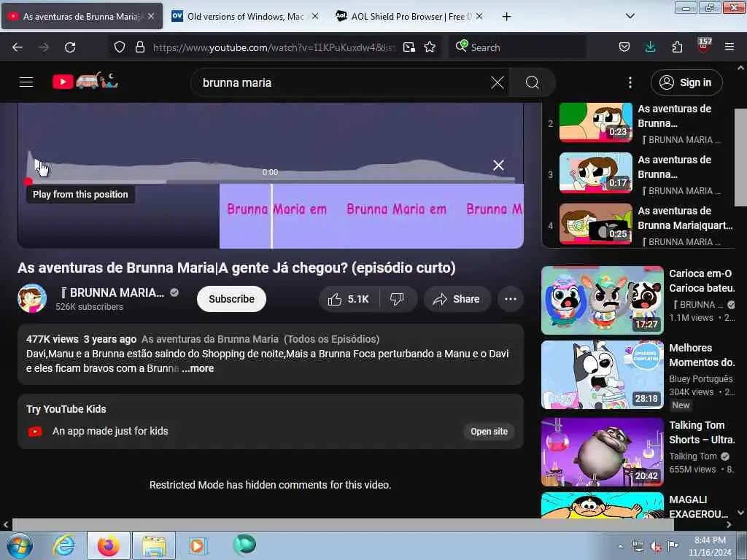747x560 pixels.
Task: Play playlist video 2 thumbnail 0:23
Action: pos(595,122)
